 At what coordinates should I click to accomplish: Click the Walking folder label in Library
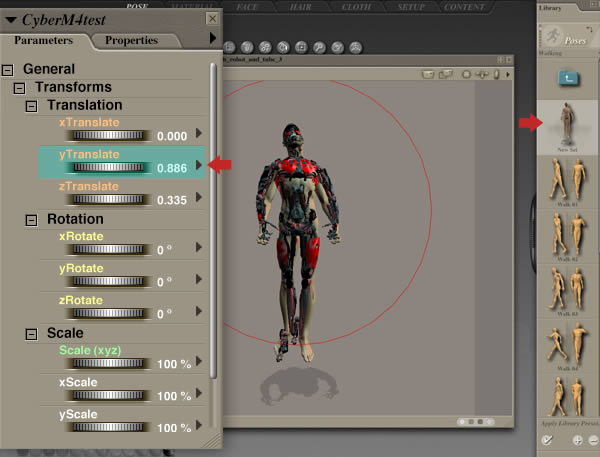[550, 53]
